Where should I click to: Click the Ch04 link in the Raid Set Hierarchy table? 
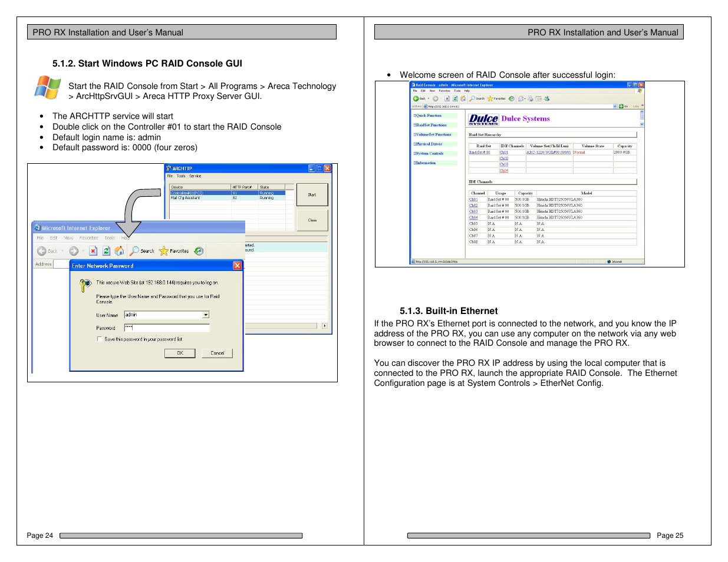click(x=503, y=170)
